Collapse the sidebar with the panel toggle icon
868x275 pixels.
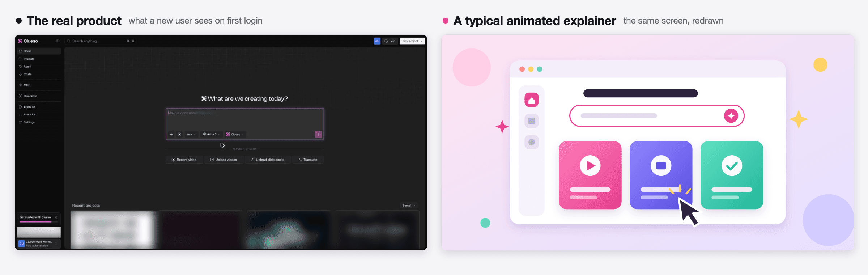pos(58,41)
